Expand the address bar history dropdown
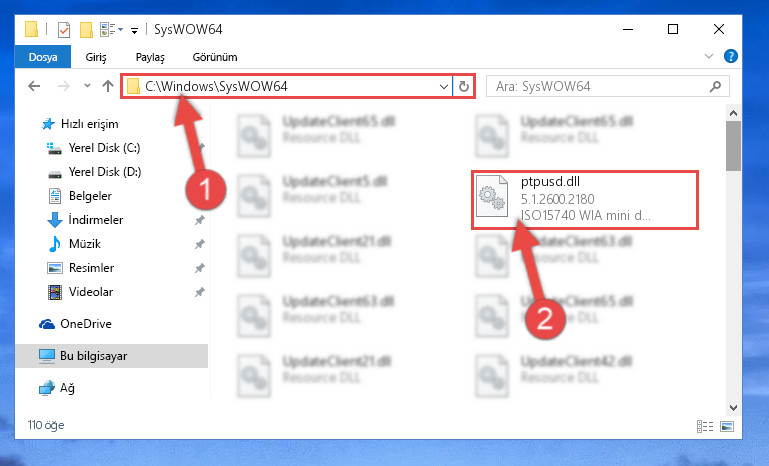The width and height of the screenshot is (769, 466). 444,87
